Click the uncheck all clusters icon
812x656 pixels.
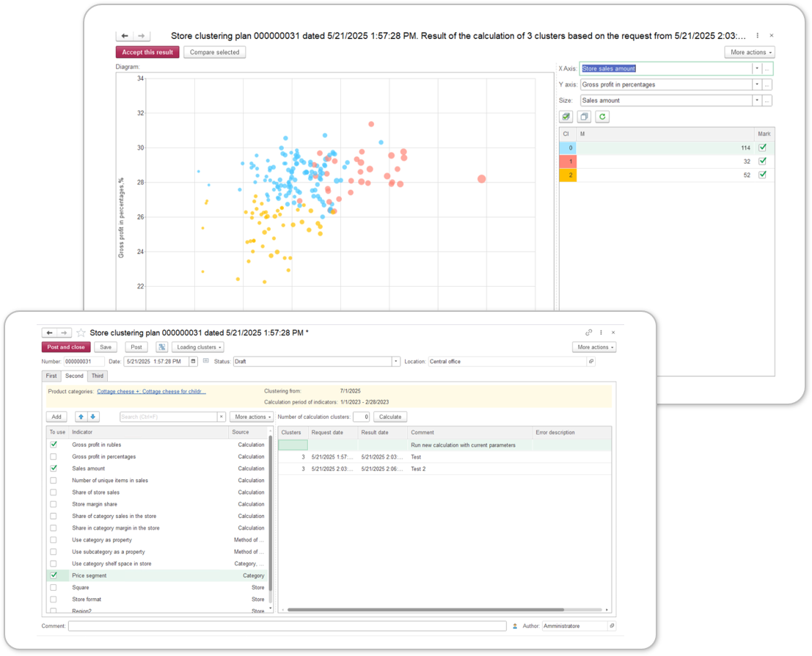click(584, 117)
